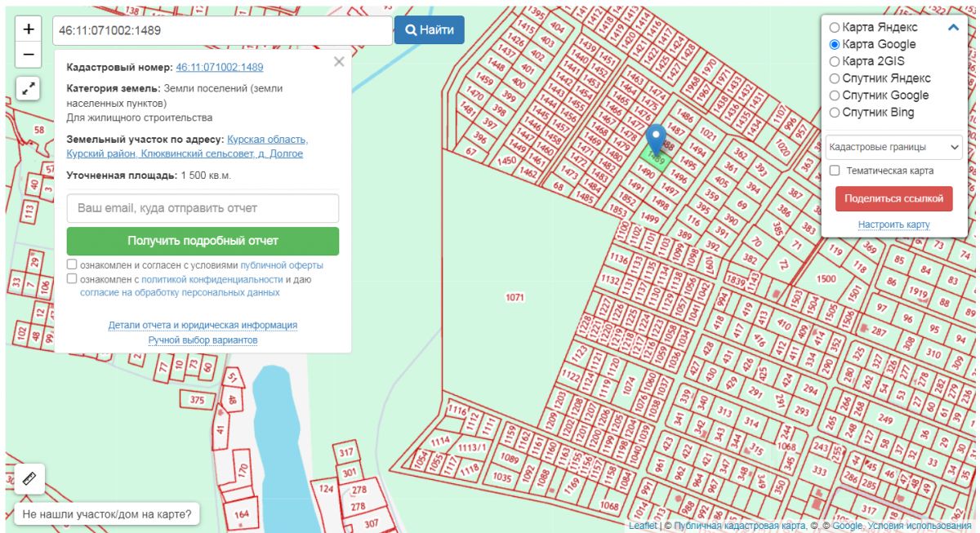Open Детали отчета и юридическая информация link
Image resolution: width=980 pixels, height=533 pixels.
(x=203, y=325)
